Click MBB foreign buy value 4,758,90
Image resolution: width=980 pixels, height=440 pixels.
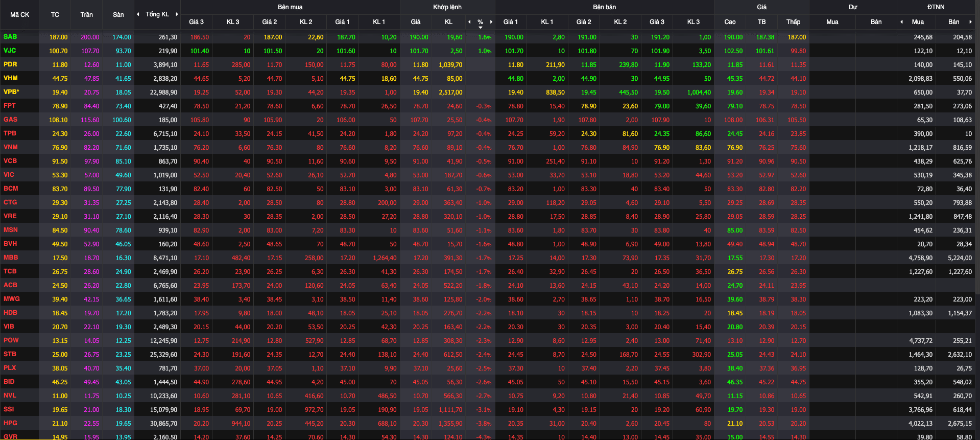tap(920, 258)
